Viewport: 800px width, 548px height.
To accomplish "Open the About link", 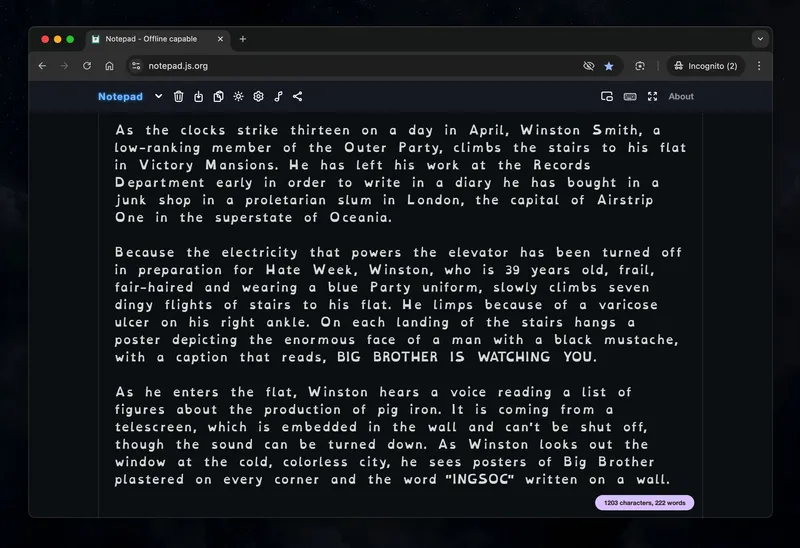I will [681, 97].
